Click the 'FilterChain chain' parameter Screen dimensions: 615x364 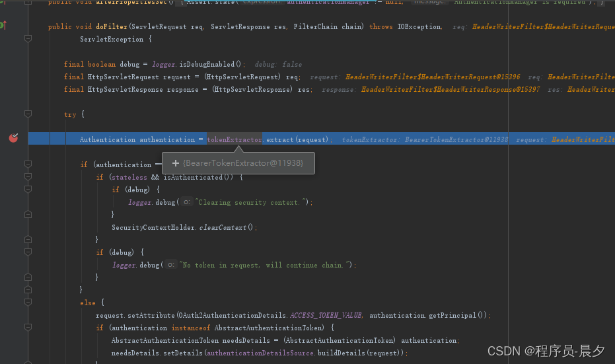[327, 26]
